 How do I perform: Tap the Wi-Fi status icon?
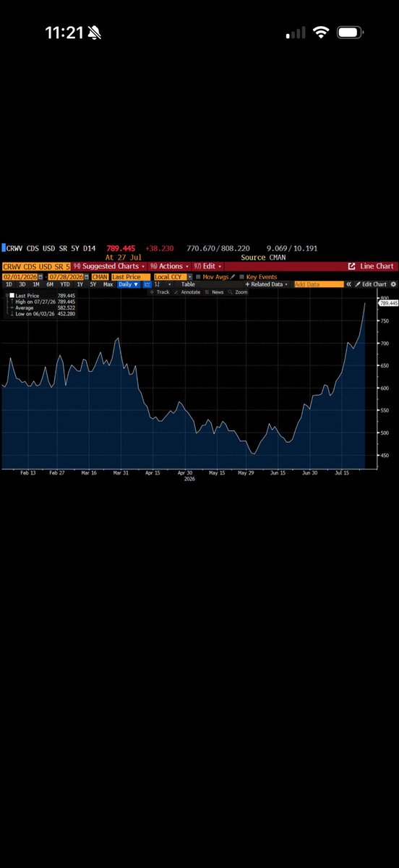click(322, 33)
